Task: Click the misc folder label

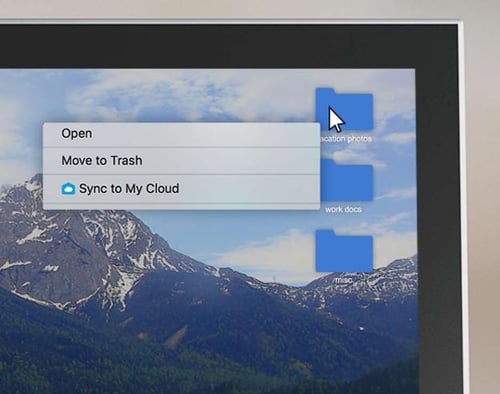Action: point(343,280)
